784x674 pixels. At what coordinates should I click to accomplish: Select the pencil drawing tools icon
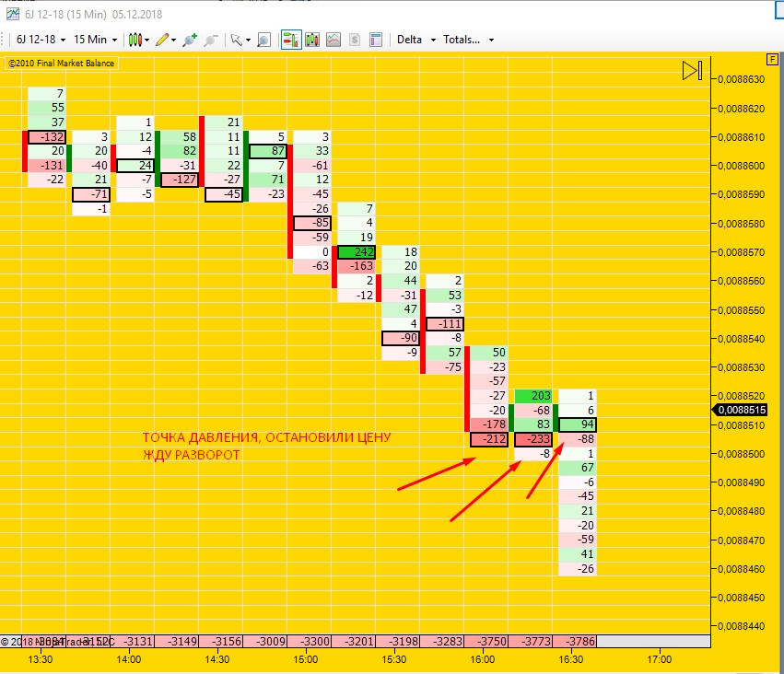point(162,40)
